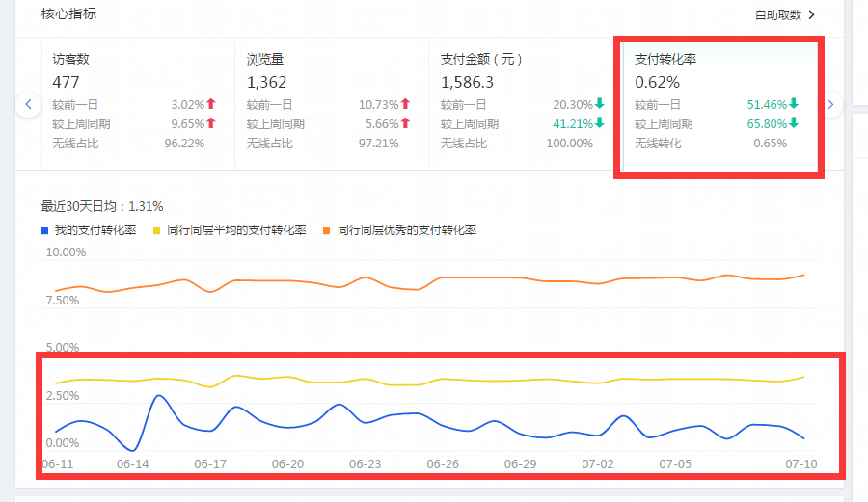Select the 支付金额（元） metric card
The width and height of the screenshot is (868, 502).
523,103
